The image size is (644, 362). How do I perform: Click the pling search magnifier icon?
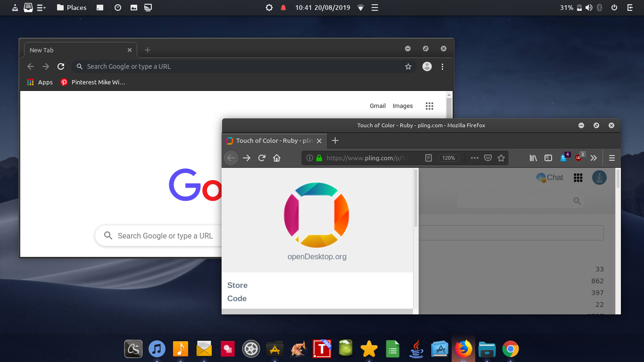pyautogui.click(x=577, y=201)
